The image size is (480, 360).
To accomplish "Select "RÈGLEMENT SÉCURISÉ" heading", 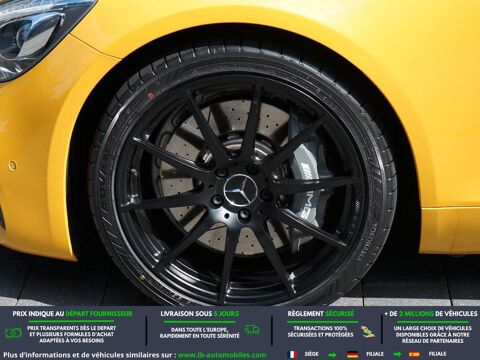I will (321, 314).
